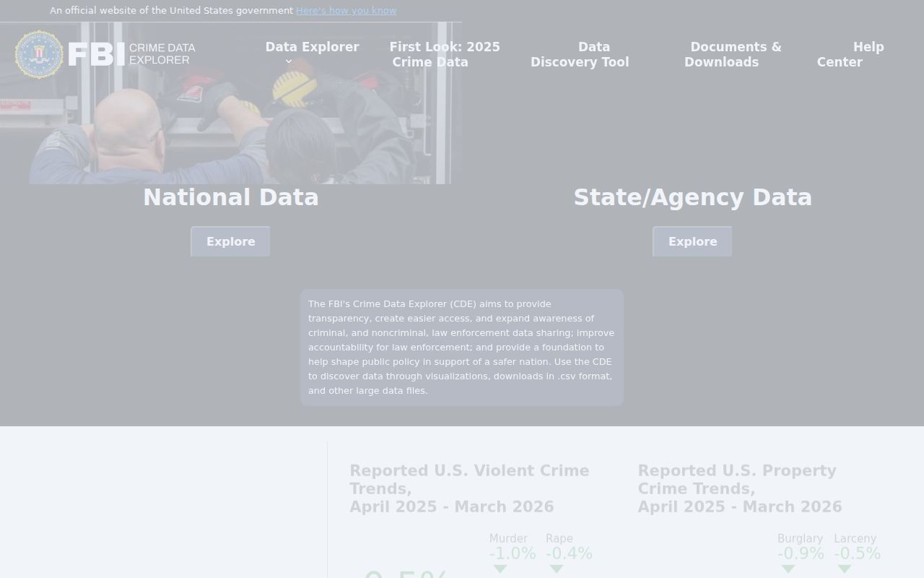
Task: Explore National Data button
Action: coord(230,241)
